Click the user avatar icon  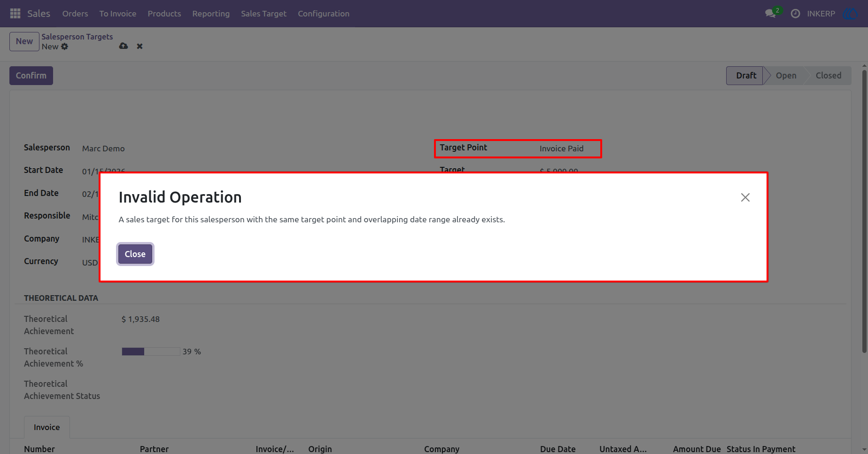(x=851, y=14)
